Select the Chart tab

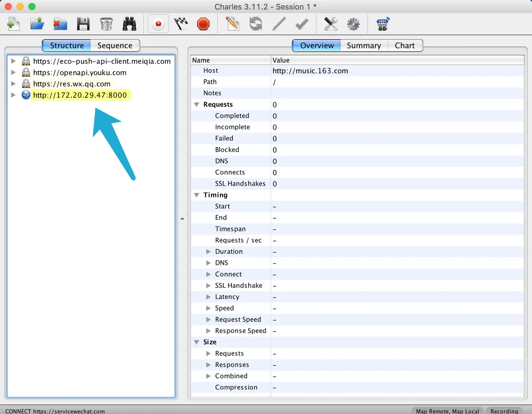click(405, 46)
